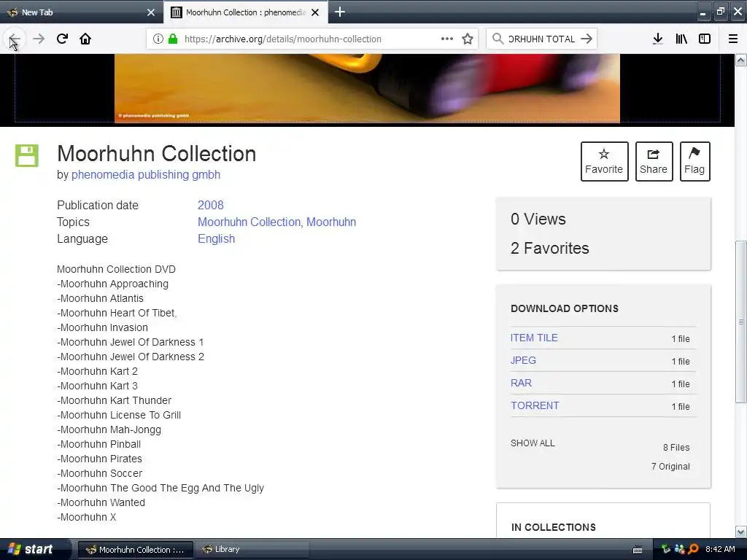
Task: Favorite this item with star button
Action: pyautogui.click(x=604, y=161)
